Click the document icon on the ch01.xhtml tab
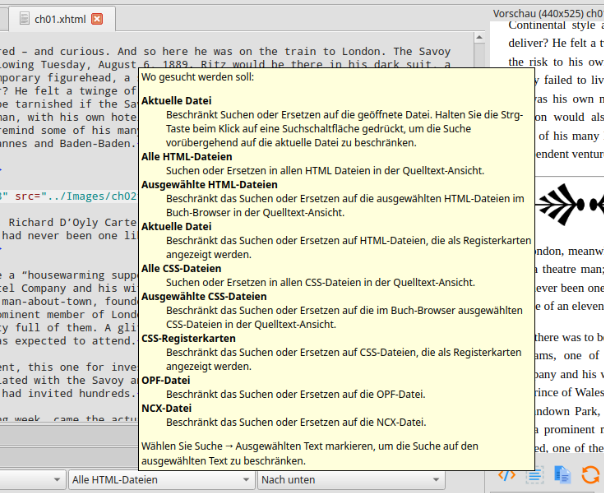The width and height of the screenshot is (604, 493). click(x=23, y=19)
